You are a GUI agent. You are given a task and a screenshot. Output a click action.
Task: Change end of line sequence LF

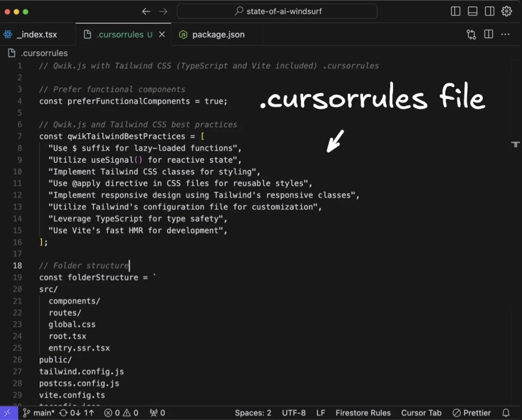[320, 413]
